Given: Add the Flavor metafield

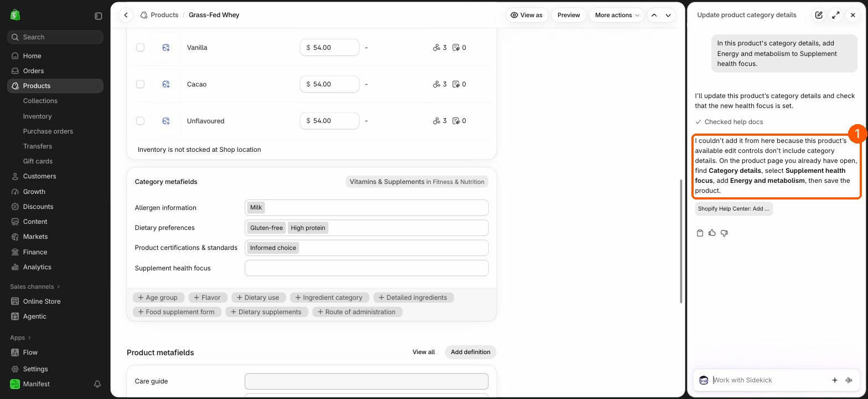Looking at the screenshot, I should 207,298.
